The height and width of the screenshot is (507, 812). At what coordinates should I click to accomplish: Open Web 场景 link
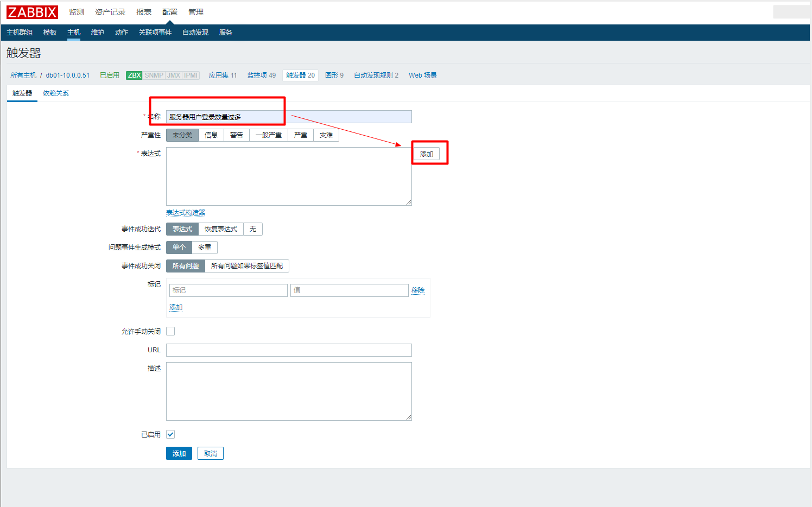[x=423, y=75]
